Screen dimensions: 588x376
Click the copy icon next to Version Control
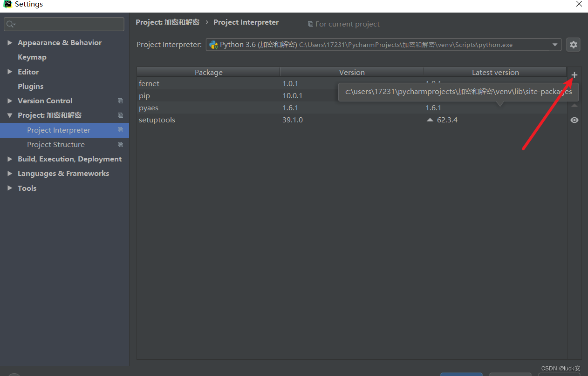121,101
